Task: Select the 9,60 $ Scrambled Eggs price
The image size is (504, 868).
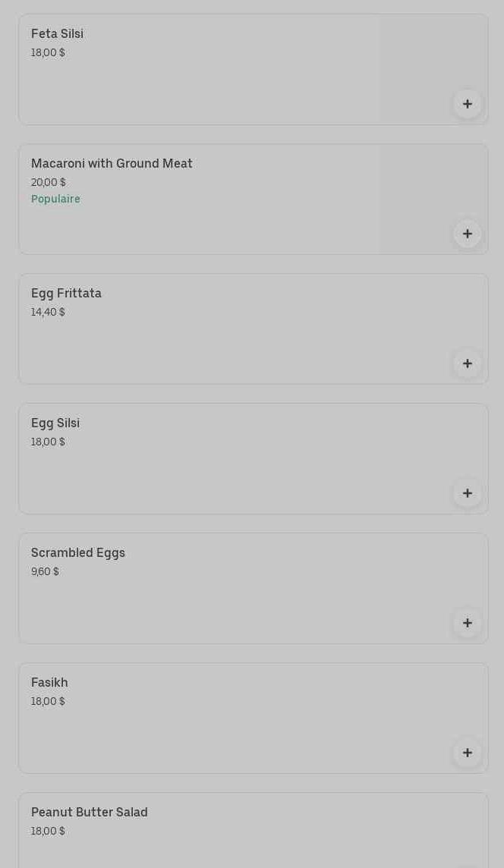Action: coord(45,571)
